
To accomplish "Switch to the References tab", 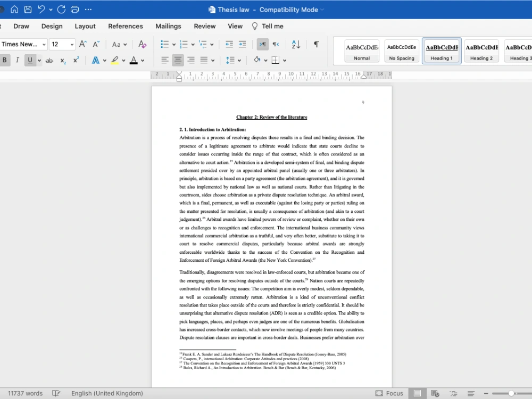I will (x=126, y=26).
